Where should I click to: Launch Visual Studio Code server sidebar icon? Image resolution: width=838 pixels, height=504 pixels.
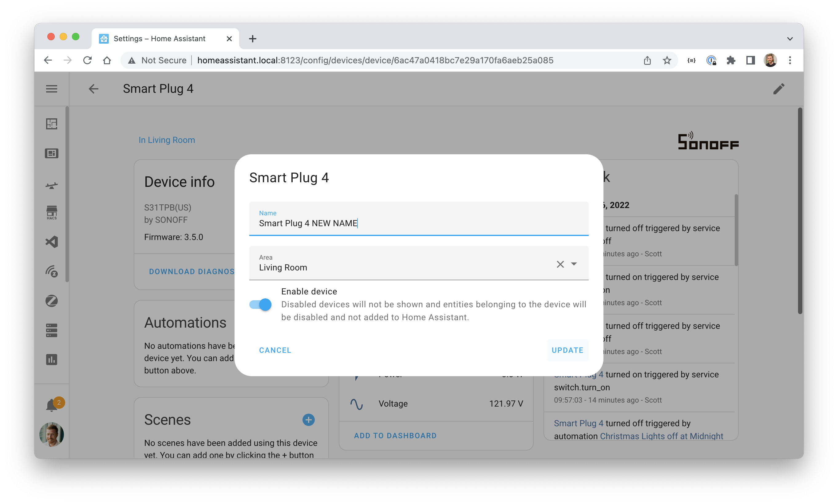52,242
